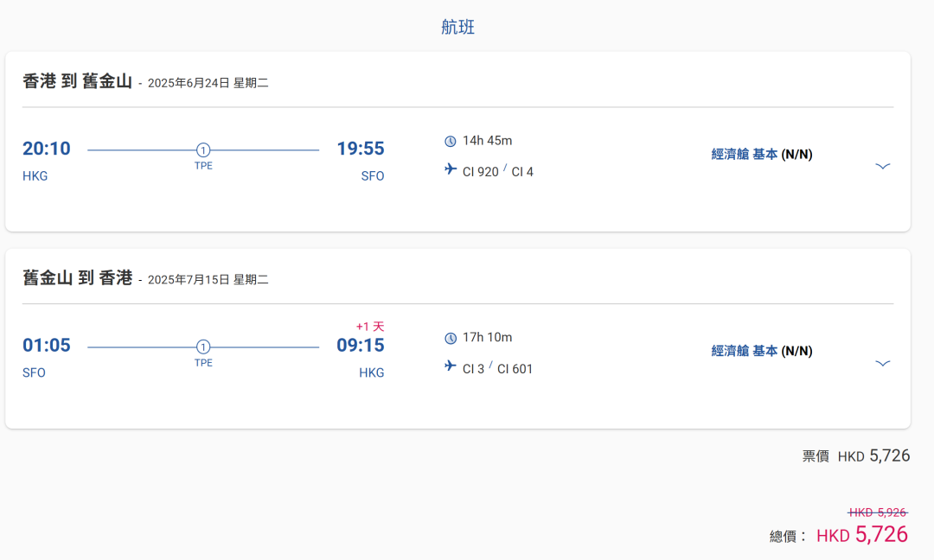Click the outbound TPE stopover circle icon
The width and height of the screenshot is (934, 560).
pyautogui.click(x=203, y=150)
